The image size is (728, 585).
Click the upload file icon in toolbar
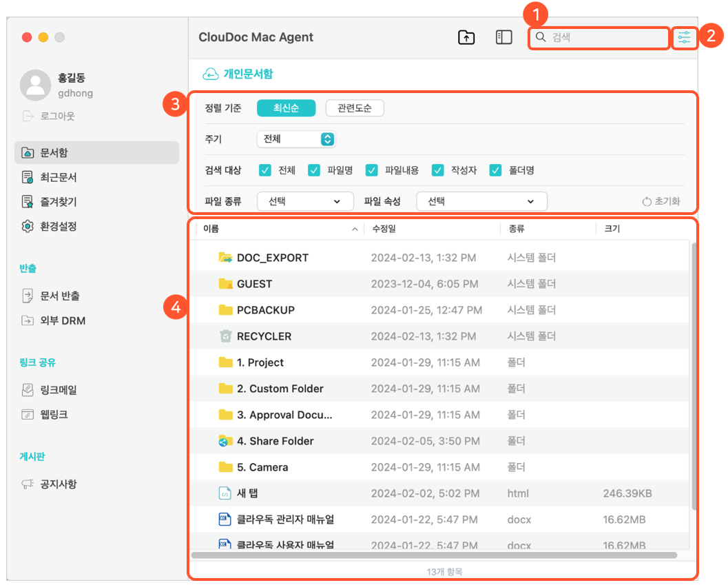(466, 37)
